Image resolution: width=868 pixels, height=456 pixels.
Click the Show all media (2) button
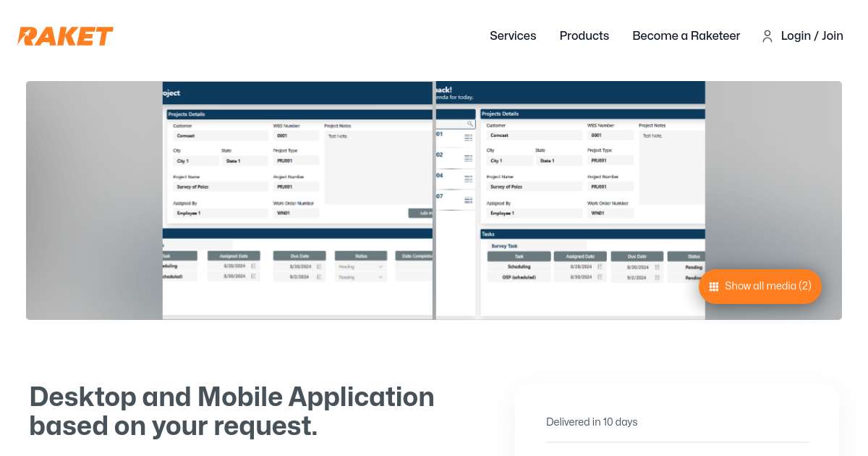coord(760,287)
